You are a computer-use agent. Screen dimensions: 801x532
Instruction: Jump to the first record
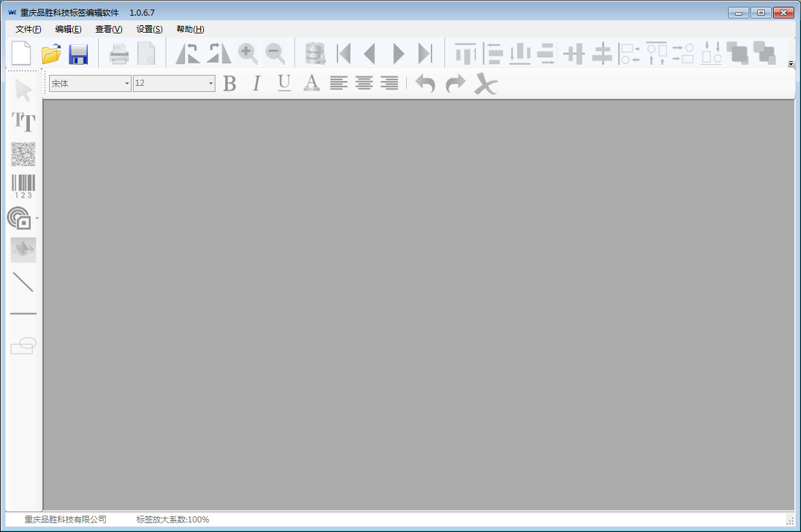(344, 54)
